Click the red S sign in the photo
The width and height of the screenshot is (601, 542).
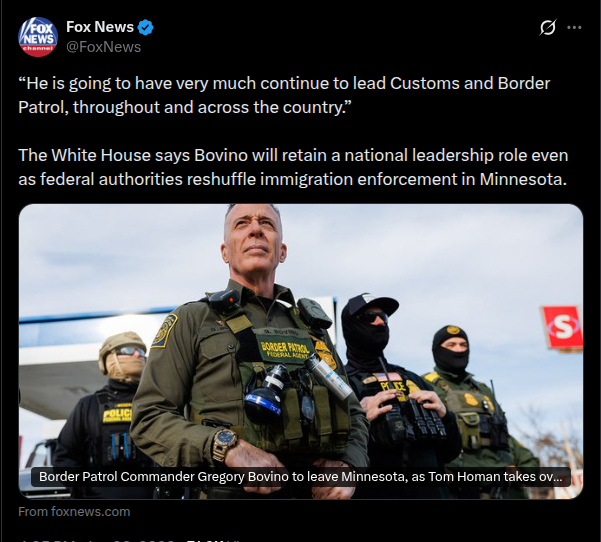coord(563,327)
